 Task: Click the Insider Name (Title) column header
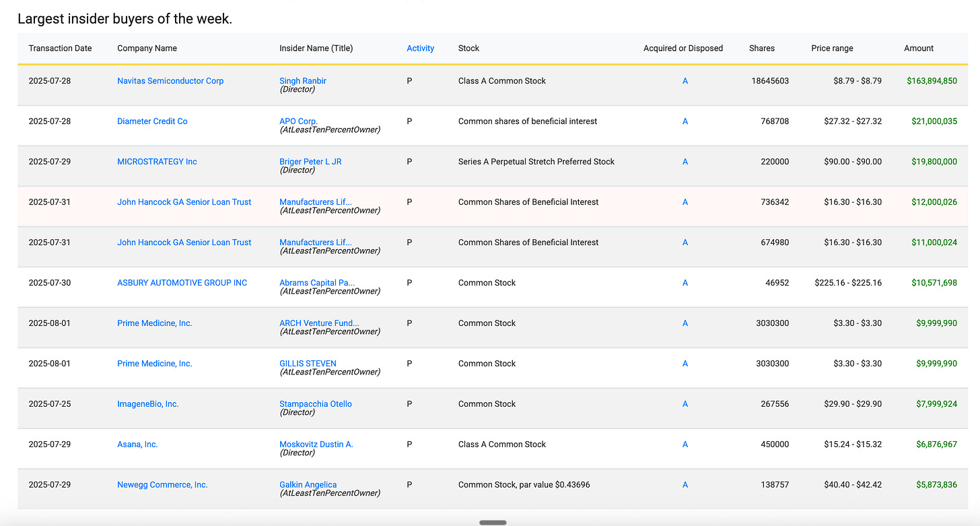pos(316,48)
